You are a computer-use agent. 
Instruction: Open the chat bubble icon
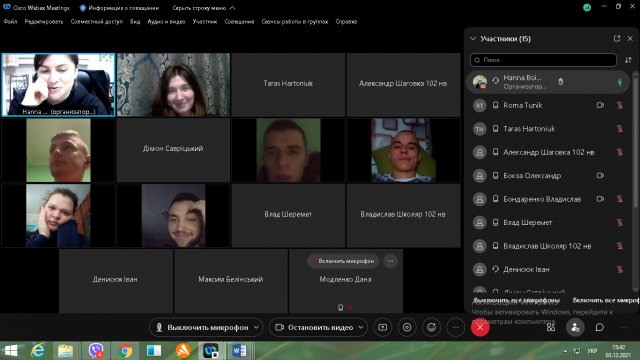coord(600,327)
